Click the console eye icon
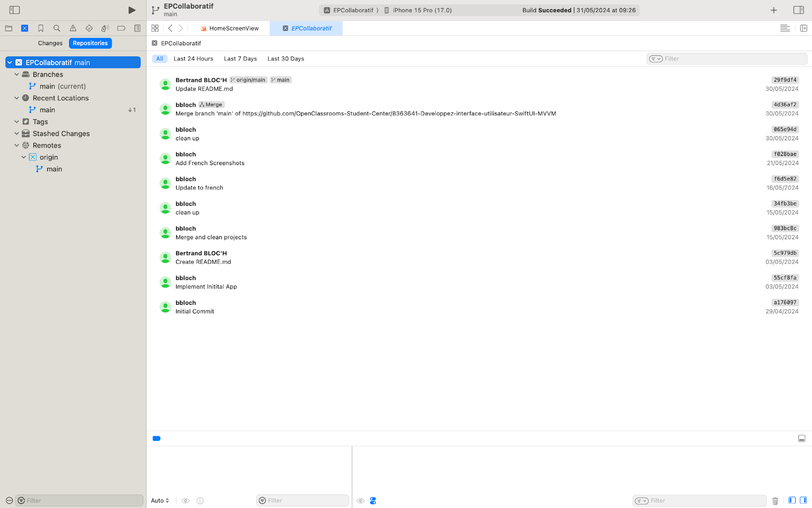This screenshot has width=812, height=508. (x=360, y=501)
